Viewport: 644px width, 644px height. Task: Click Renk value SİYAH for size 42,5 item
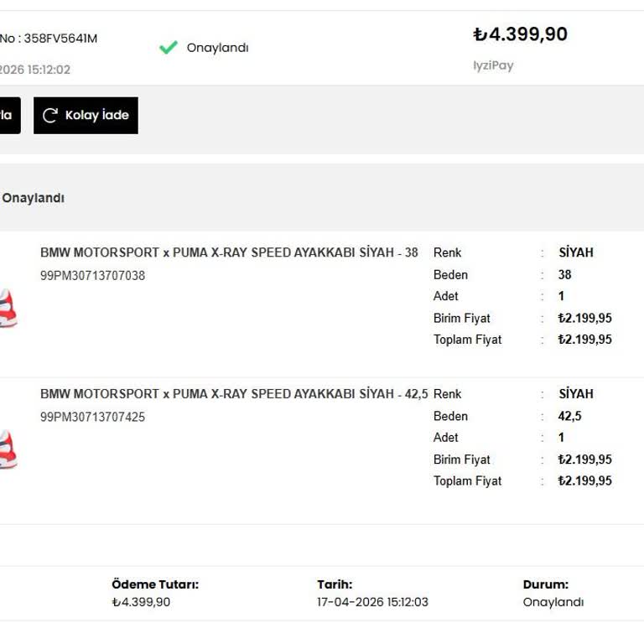[x=576, y=393]
